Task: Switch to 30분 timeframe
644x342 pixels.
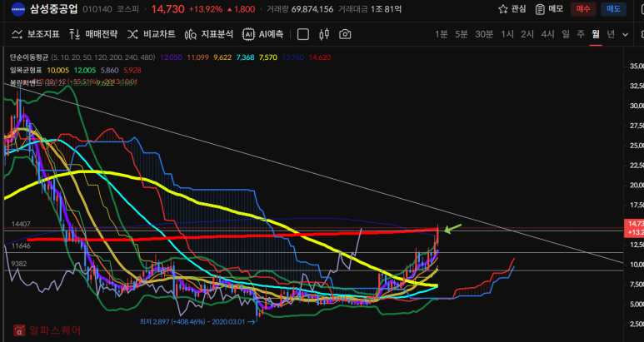Action: tap(484, 34)
